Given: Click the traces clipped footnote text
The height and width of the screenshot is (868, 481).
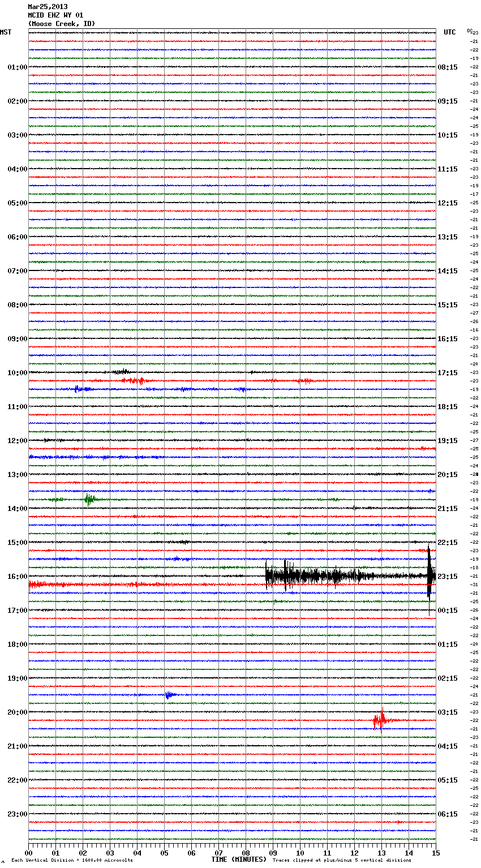Looking at the screenshot, I should pyautogui.click(x=342, y=861).
